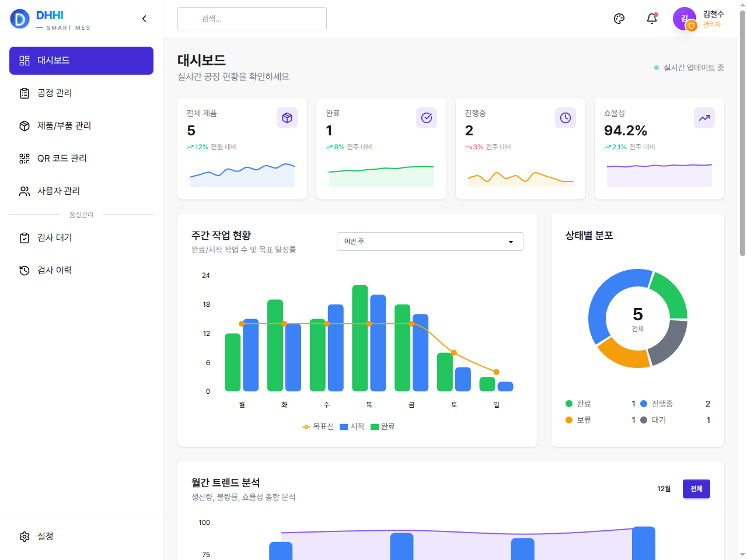
Task: Select the 12월 month filter
Action: tap(664, 489)
